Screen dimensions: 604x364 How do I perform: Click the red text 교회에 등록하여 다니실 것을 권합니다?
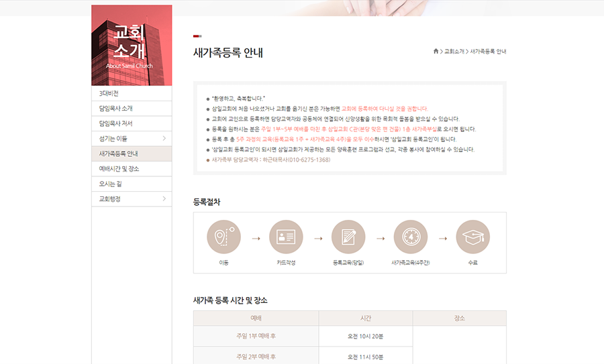(x=385, y=109)
